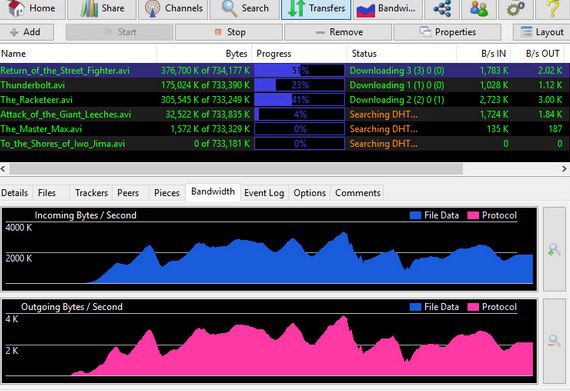Sort by the Progress column header
The width and height of the screenshot is (570, 391).
[300, 54]
